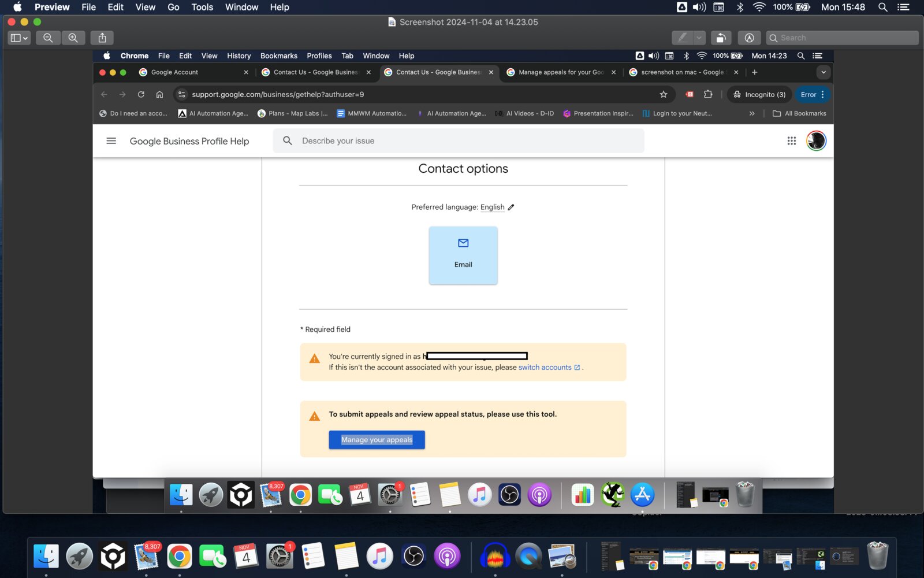Rotate the image with Preview's Rotate button
The height and width of the screenshot is (578, 924).
721,38
